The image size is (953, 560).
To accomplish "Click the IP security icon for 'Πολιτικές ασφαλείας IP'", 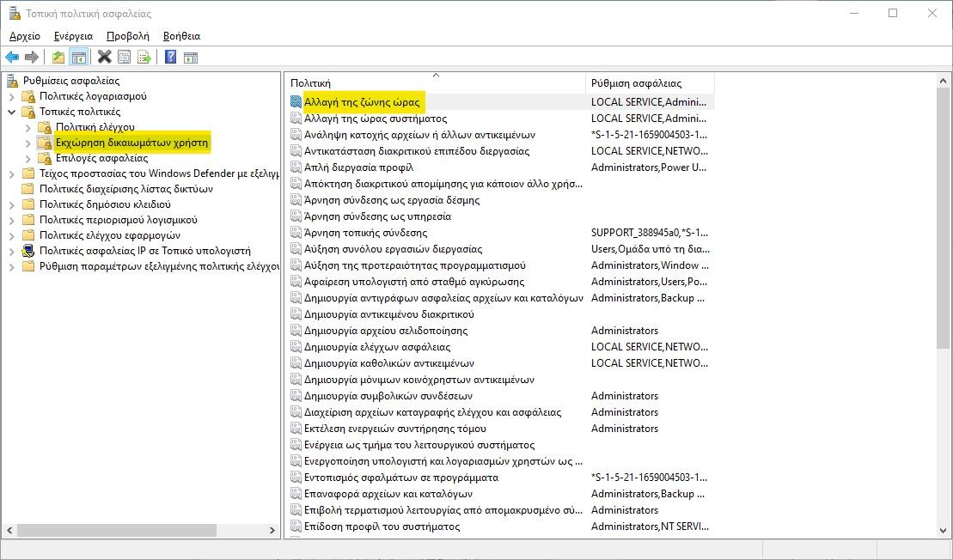I will [x=28, y=251].
